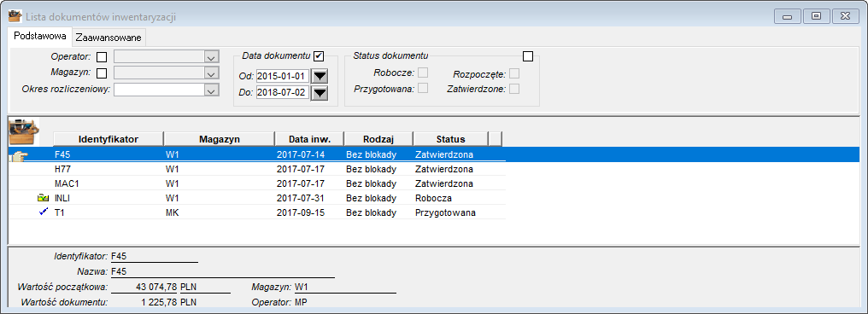Sort by the Rodzaj column header
Image resolution: width=868 pixels, height=314 pixels.
click(x=378, y=139)
